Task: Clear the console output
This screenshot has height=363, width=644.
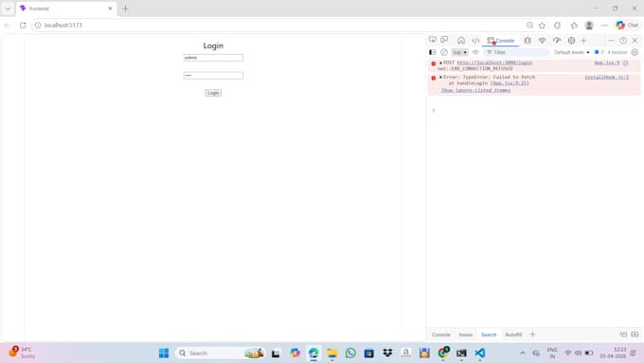Action: point(444,52)
